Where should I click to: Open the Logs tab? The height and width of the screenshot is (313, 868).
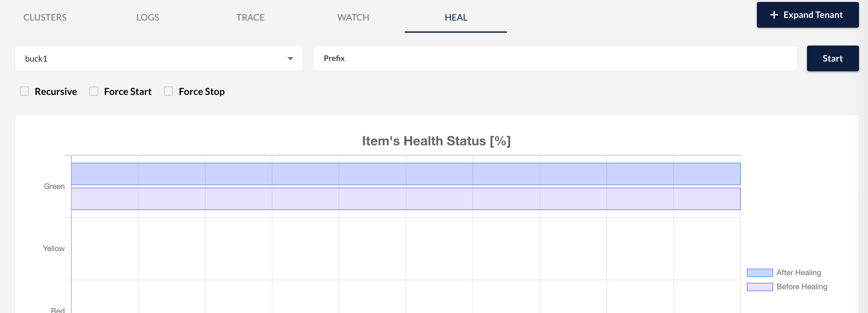coord(147,17)
